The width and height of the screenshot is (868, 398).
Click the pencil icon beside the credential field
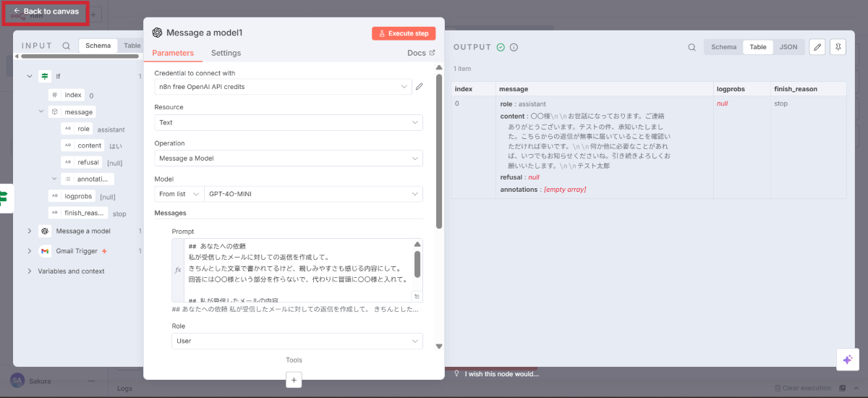419,87
